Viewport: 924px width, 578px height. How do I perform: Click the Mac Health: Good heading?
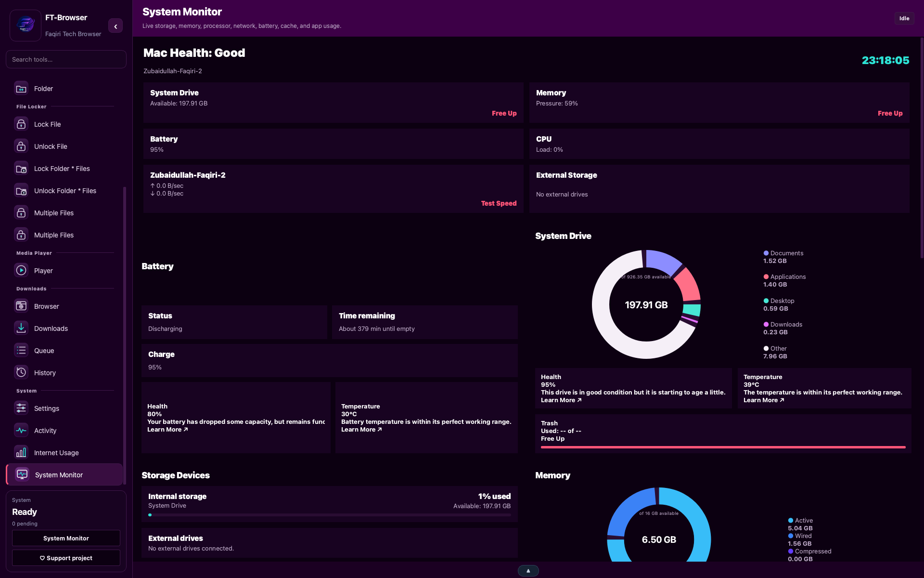(x=194, y=53)
